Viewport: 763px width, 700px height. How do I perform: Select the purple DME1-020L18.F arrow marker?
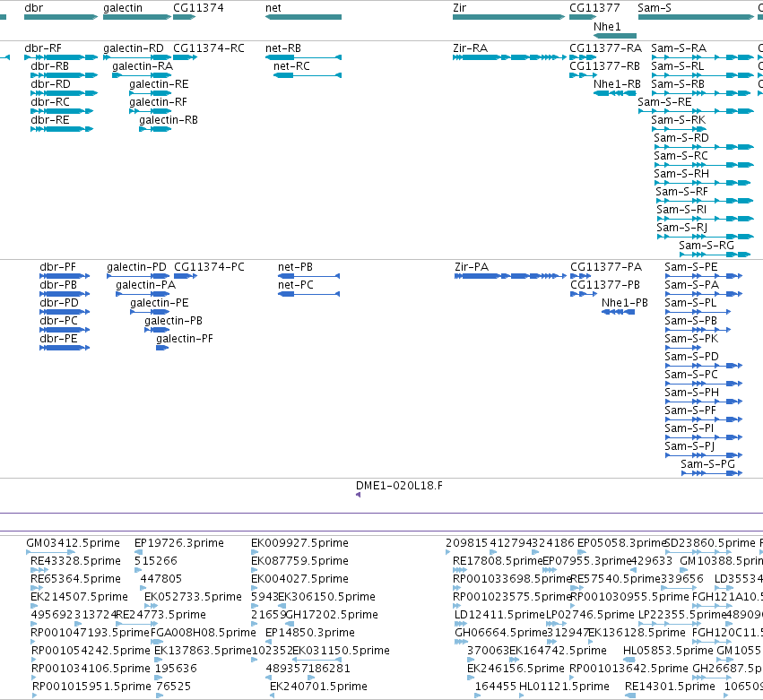(x=358, y=495)
